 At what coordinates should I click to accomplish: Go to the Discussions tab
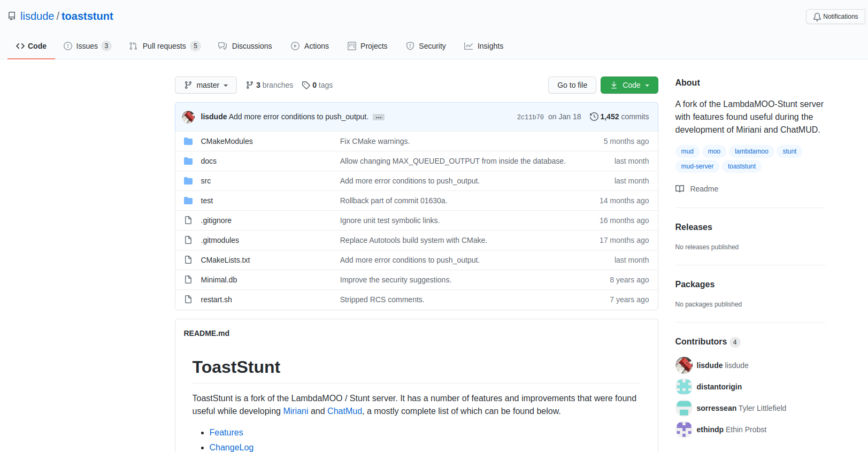click(x=245, y=46)
